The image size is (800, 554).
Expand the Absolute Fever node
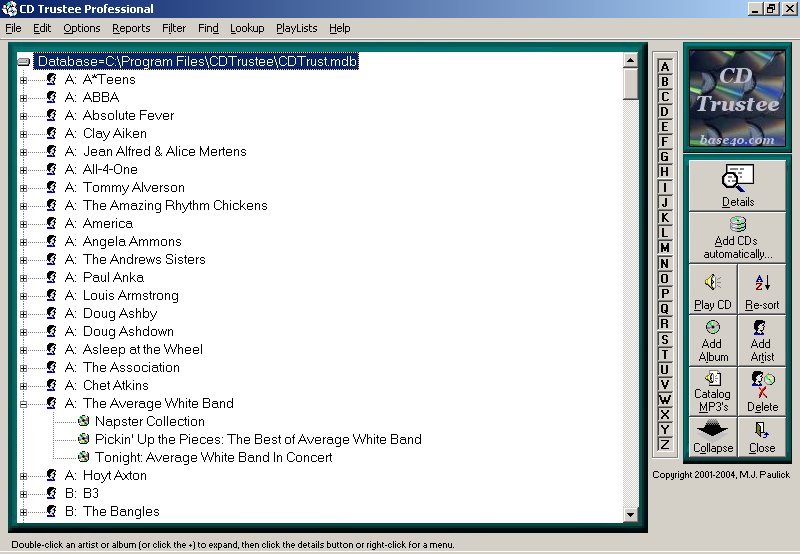[23, 116]
